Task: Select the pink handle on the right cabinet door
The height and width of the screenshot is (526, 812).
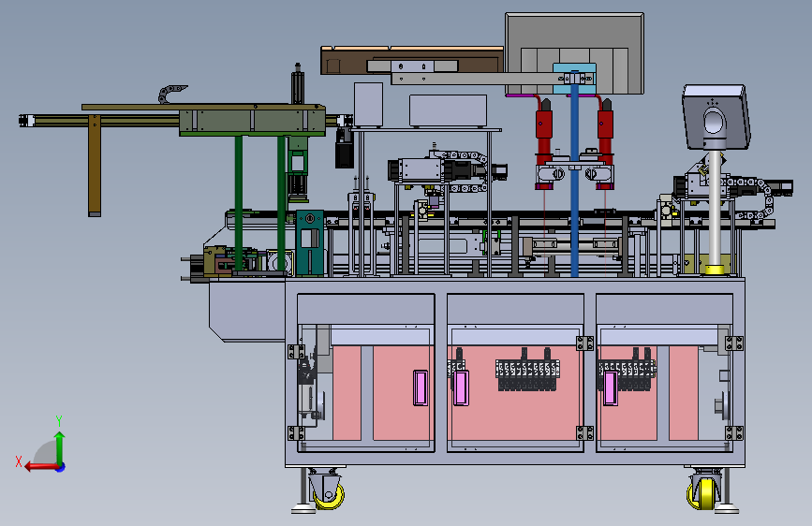Action: 611,387
